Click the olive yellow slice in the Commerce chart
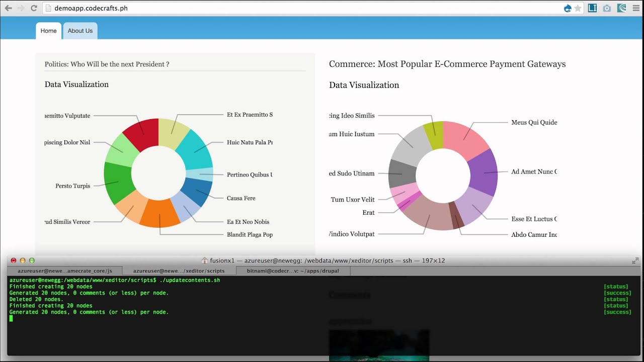The image size is (644, 362). pyautogui.click(x=434, y=135)
